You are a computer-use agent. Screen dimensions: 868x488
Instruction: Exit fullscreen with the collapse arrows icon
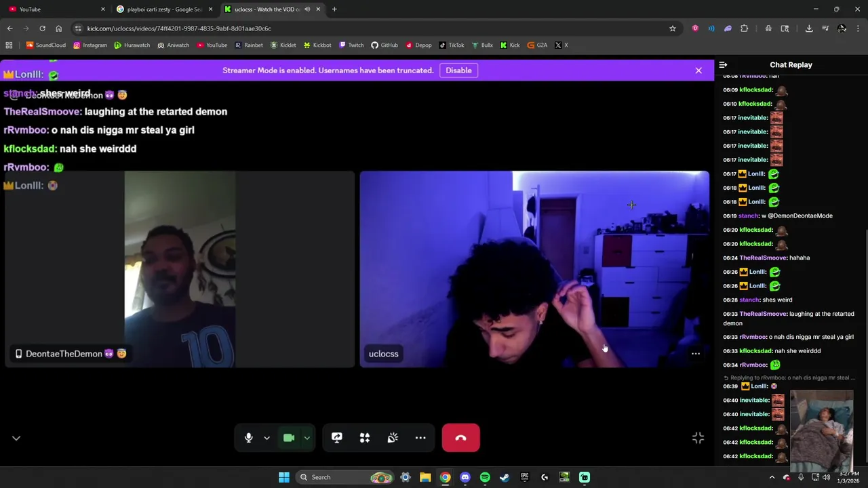coord(698,439)
